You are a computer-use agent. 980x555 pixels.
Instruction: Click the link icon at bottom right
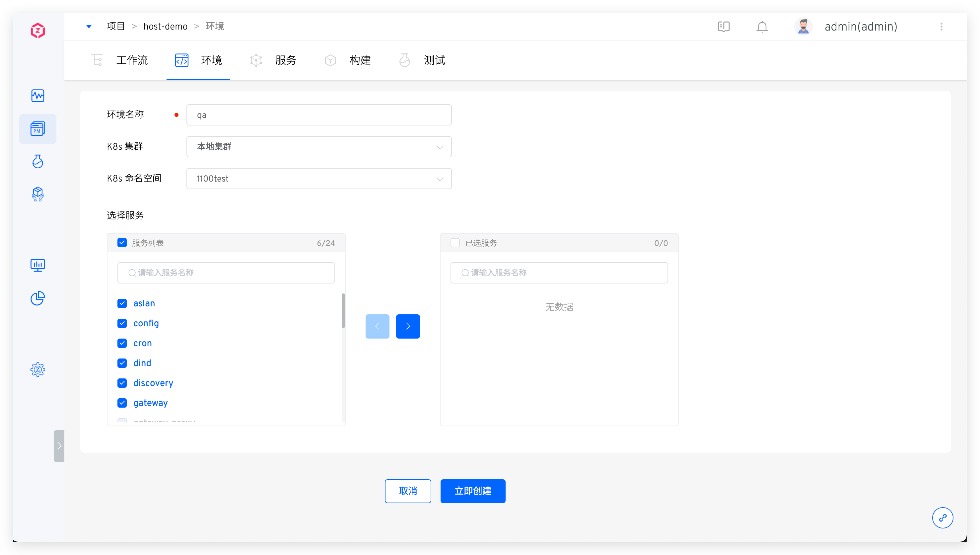tap(942, 517)
